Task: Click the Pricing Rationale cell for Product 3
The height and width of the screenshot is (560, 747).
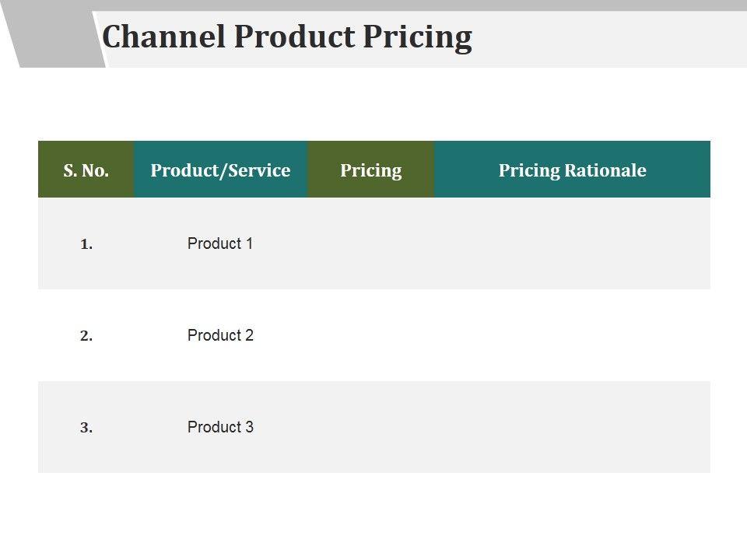Action: (572, 427)
